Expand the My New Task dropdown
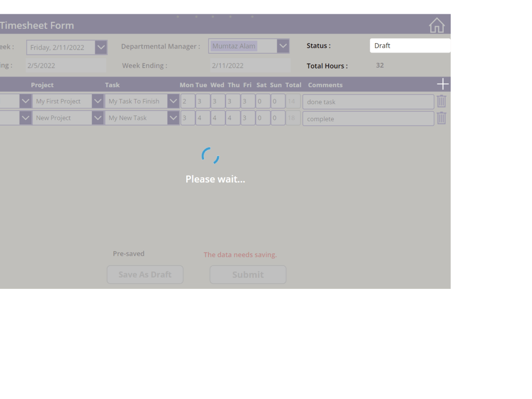This screenshot has height=399, width=532. click(x=173, y=118)
